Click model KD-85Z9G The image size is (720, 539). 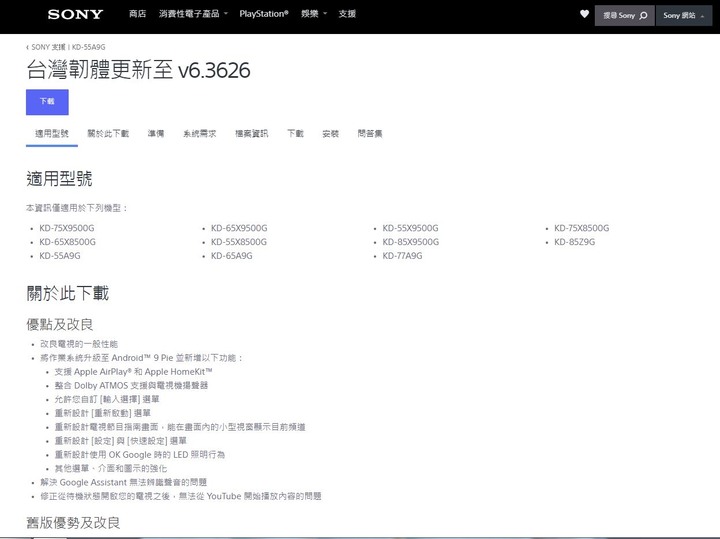574,242
